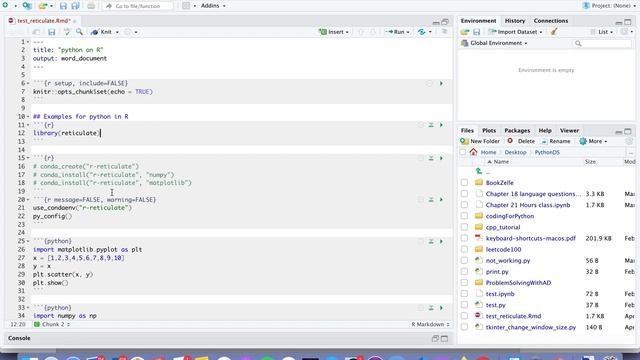Viewport: 640px width, 360px height.
Task: Run the setup chunk with its play arrow
Action: (441, 83)
